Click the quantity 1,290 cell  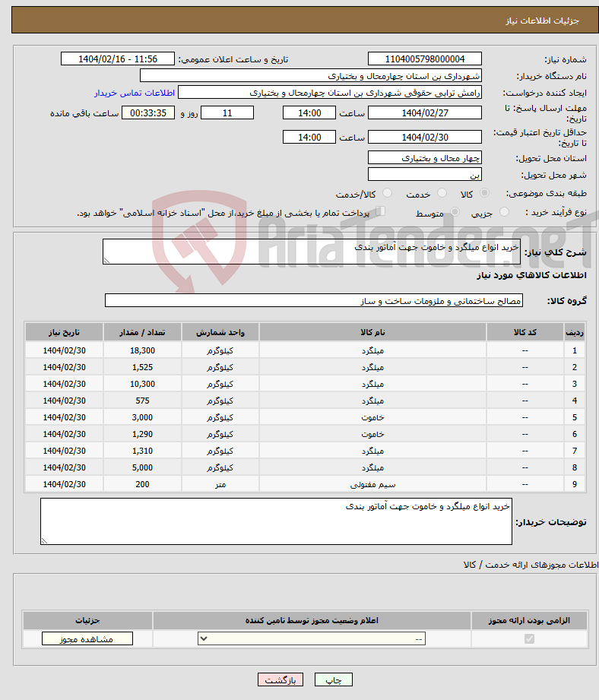pos(142,435)
